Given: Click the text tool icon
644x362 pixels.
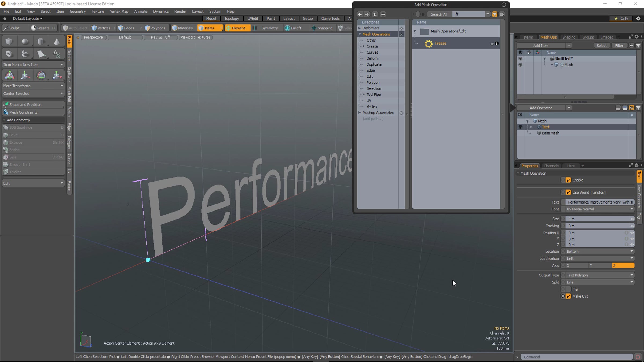Looking at the screenshot, I should (57, 54).
